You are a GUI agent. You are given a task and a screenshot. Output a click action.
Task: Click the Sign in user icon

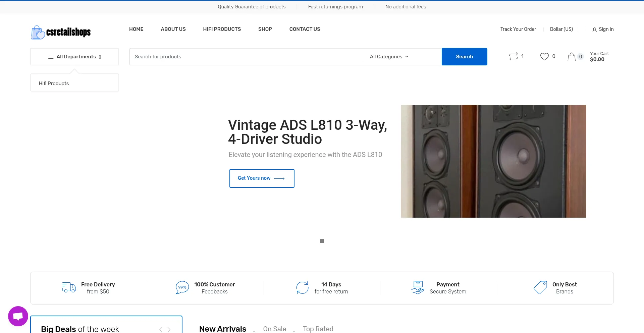[x=594, y=30]
